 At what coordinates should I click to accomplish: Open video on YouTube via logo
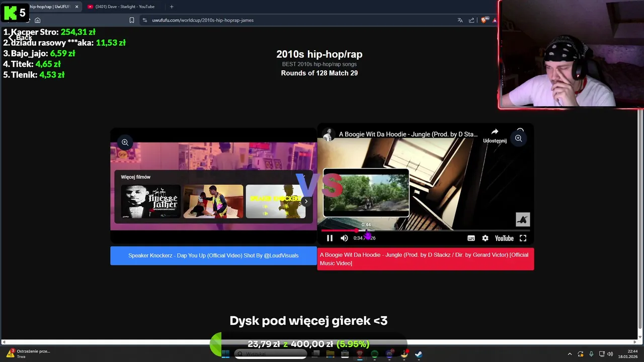(504, 238)
